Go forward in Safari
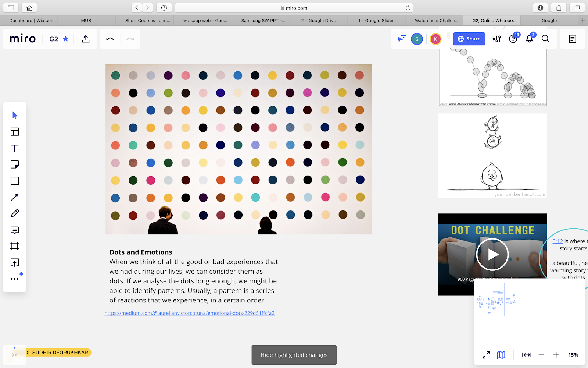Screen dimensions: 588x368 tap(147, 8)
